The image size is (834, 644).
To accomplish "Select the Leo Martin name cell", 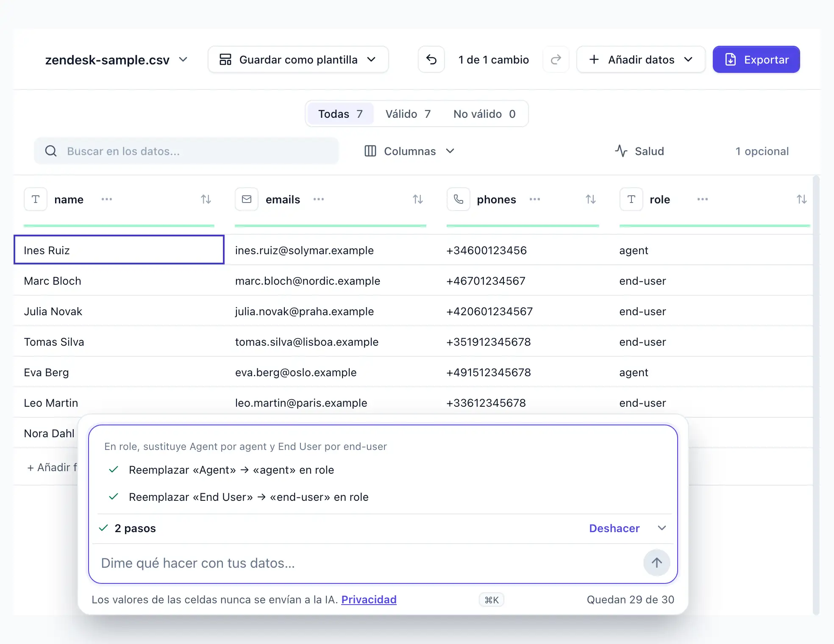I will (119, 402).
